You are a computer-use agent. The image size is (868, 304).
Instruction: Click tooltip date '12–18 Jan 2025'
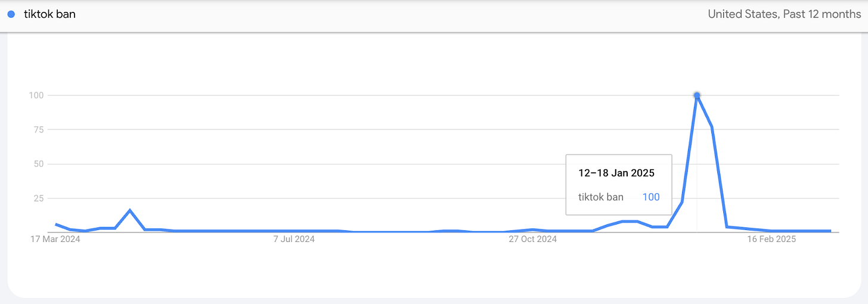pyautogui.click(x=616, y=173)
